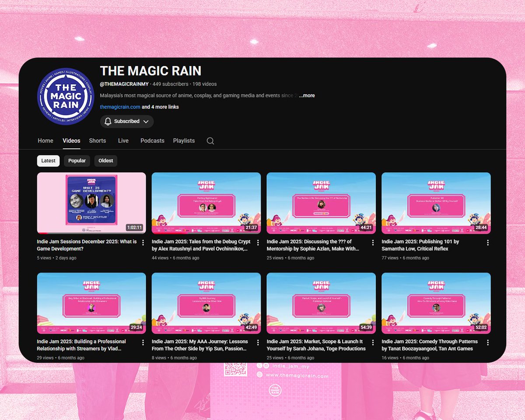Play the 44:21 Mentorship thumbnail
This screenshot has height=420, width=525.
coord(321,203)
